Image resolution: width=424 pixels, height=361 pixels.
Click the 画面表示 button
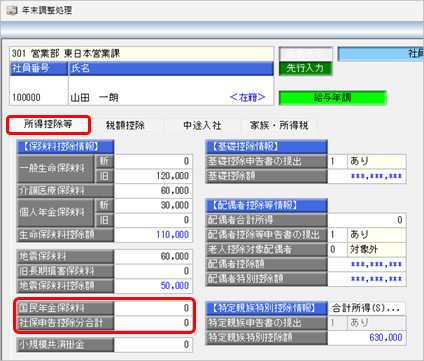306,53
